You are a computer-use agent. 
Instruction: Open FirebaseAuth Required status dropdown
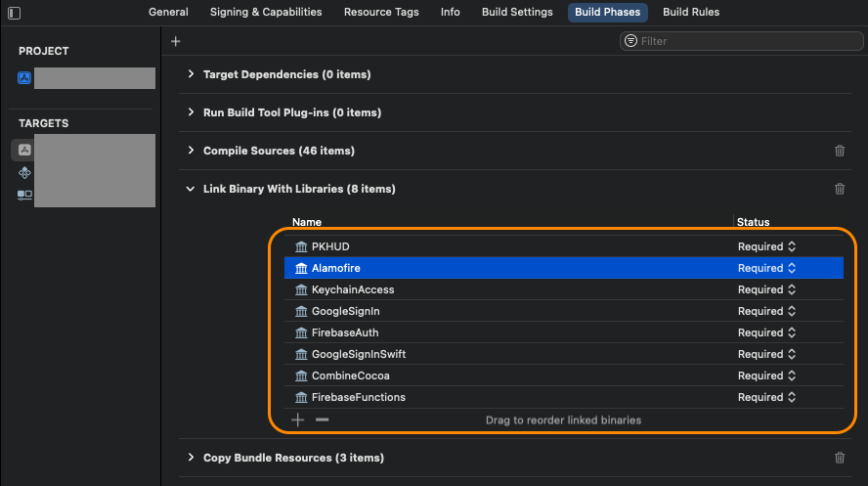pos(766,333)
